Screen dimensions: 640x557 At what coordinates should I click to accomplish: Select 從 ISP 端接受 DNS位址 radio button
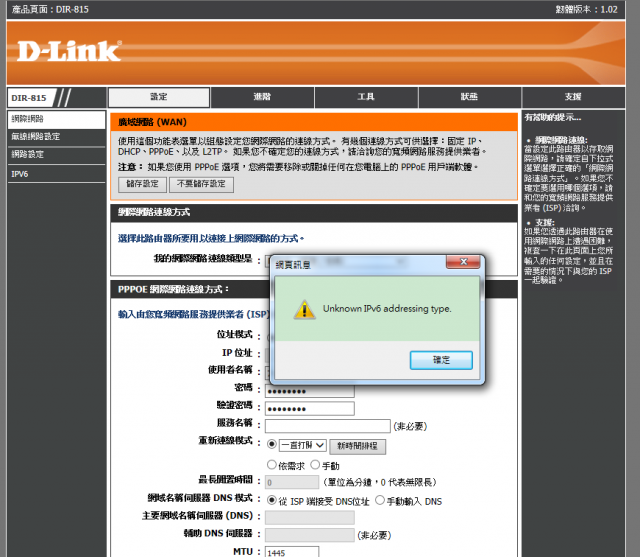pyautogui.click(x=271, y=500)
